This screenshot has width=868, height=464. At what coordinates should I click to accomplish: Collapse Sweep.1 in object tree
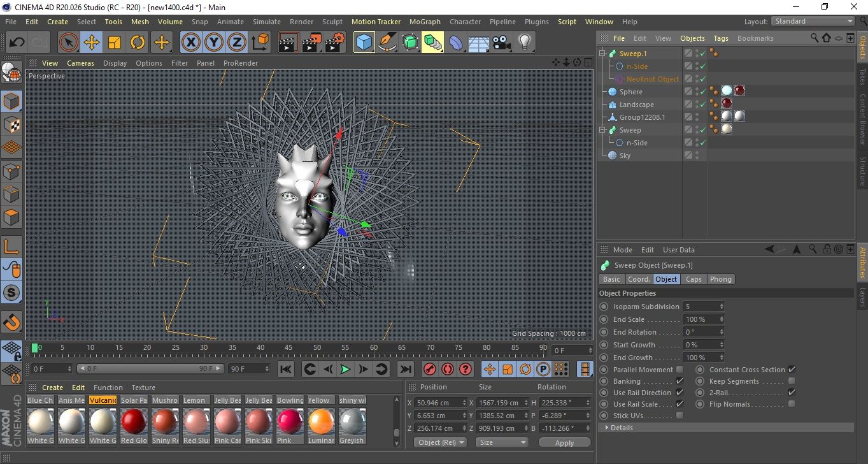click(602, 54)
